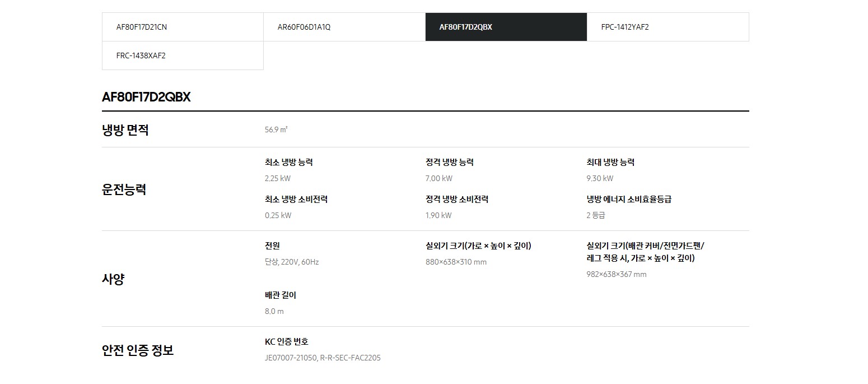The height and width of the screenshot is (384, 868).
Task: Select the 8.0 m pipe length value
Action: point(274,311)
